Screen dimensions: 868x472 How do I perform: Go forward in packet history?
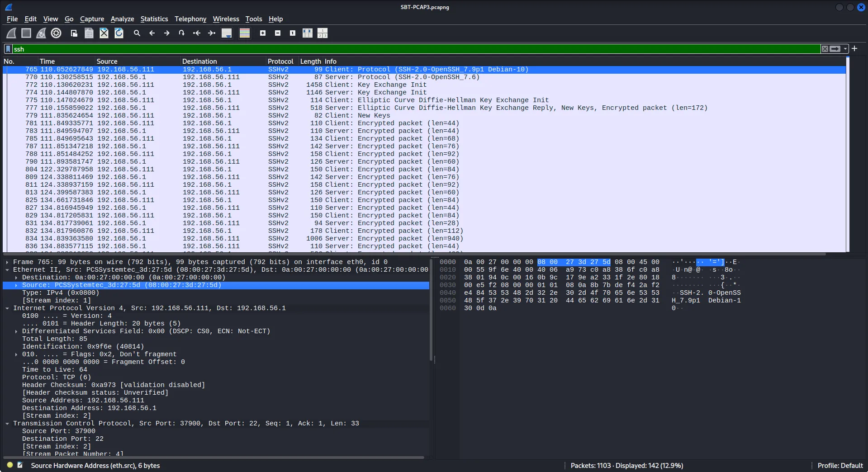pyautogui.click(x=167, y=33)
